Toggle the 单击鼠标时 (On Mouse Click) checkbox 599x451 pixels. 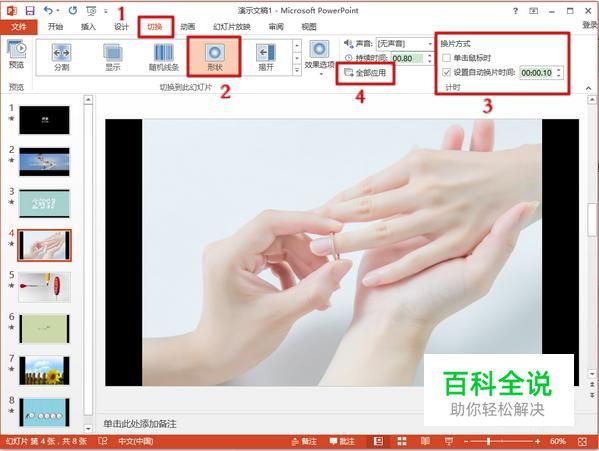coord(446,58)
